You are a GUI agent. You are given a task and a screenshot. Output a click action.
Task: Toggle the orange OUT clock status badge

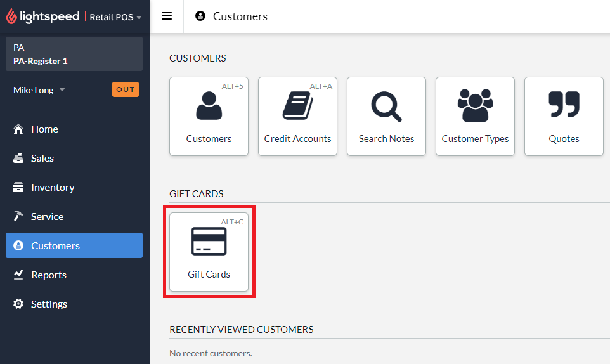point(125,89)
